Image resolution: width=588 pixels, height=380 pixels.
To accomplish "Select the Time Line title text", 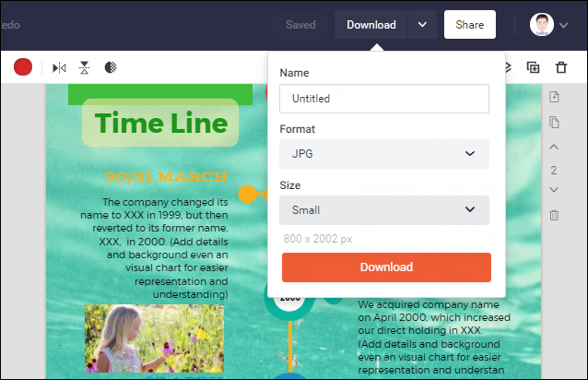I will click(161, 123).
